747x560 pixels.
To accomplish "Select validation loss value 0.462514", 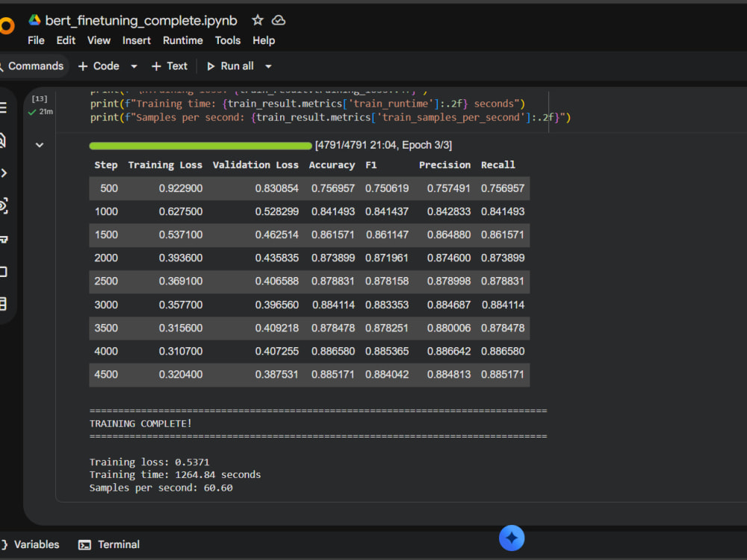I will [x=277, y=234].
